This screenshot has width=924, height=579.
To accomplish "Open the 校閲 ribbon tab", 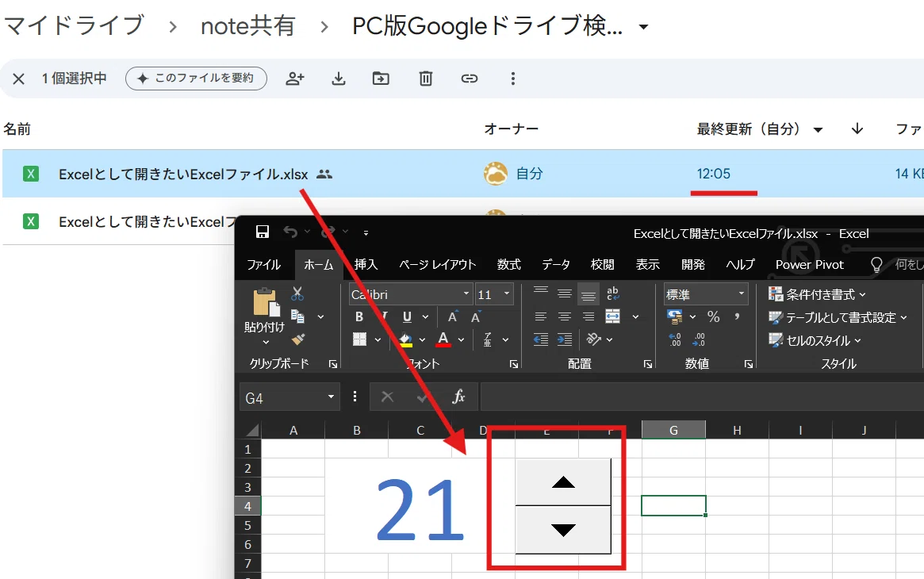I will pos(602,264).
